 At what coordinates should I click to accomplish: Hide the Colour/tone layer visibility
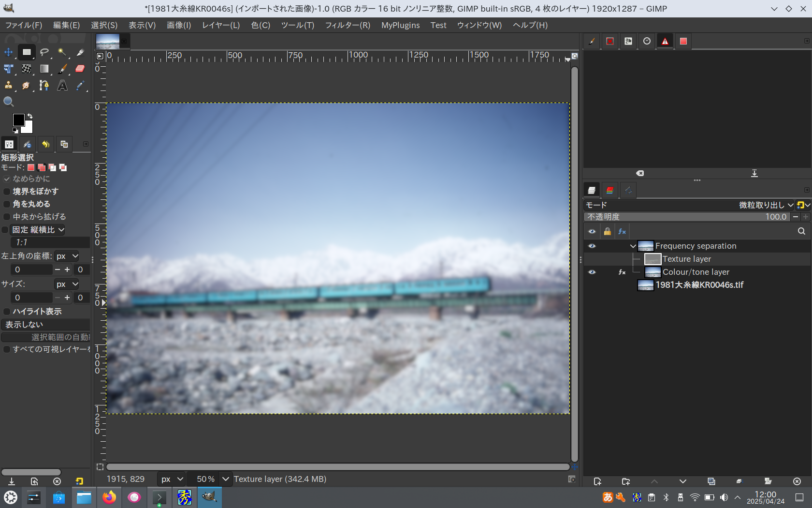coord(592,272)
